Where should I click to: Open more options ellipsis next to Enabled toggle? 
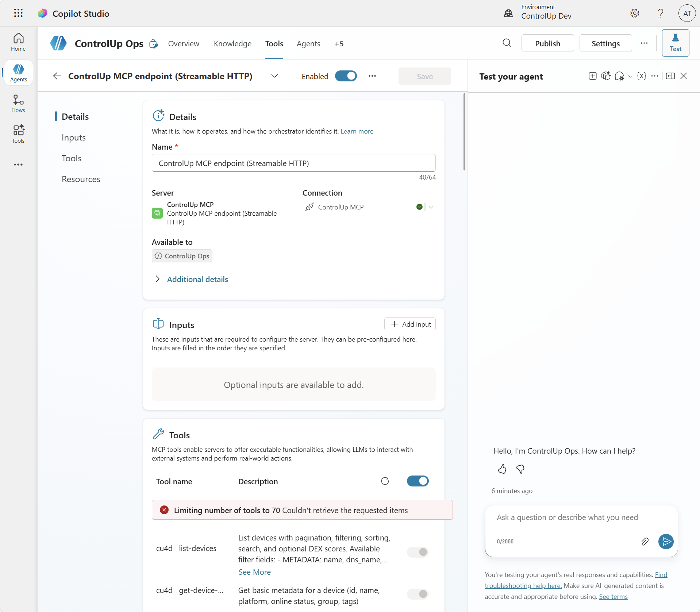(372, 76)
